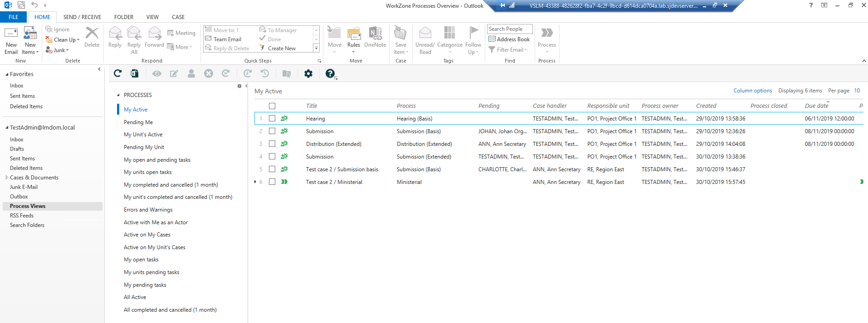Check the Hearing row checkbox
This screenshot has height=323, width=868.
[272, 118]
